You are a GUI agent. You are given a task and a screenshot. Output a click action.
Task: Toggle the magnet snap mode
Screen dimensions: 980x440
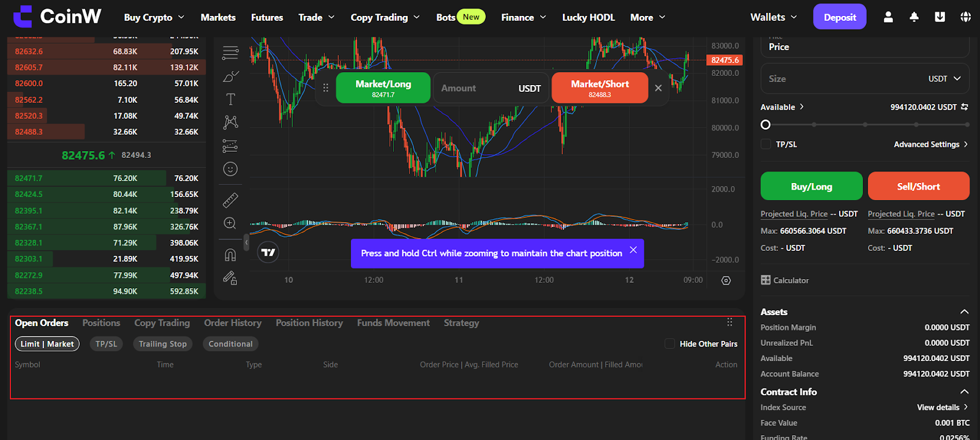pyautogui.click(x=230, y=255)
